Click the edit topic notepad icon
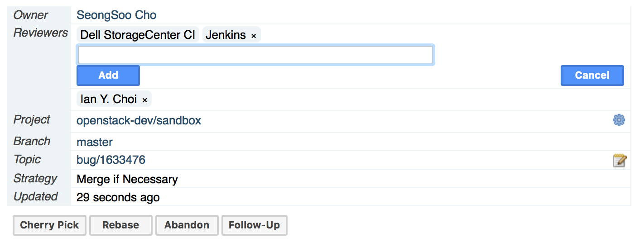This screenshot has width=644, height=247. coord(620,161)
